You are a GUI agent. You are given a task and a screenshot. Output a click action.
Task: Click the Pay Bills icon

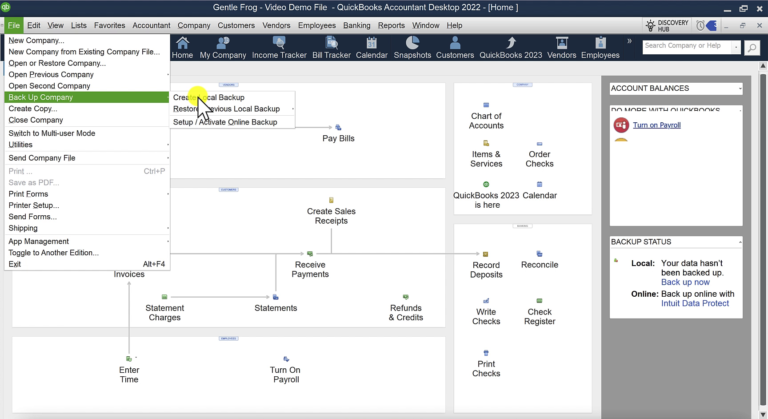[x=338, y=128]
